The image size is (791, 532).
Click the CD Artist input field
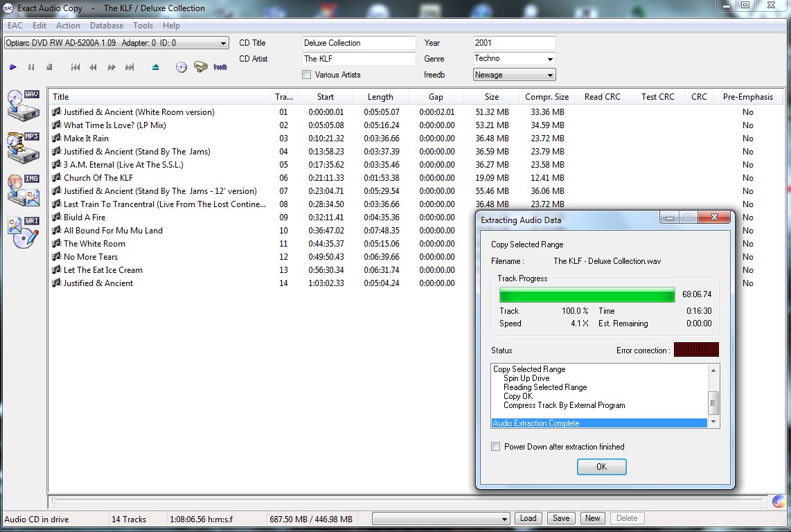(x=359, y=59)
